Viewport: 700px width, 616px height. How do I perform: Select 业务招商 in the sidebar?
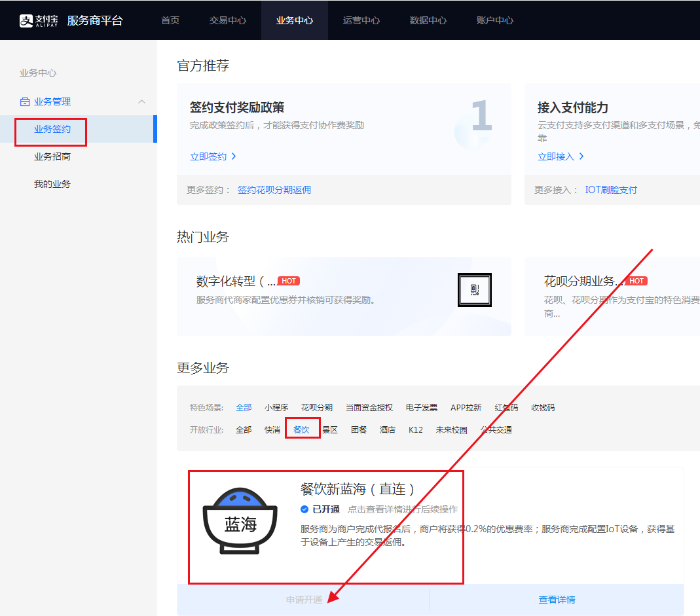pos(52,156)
